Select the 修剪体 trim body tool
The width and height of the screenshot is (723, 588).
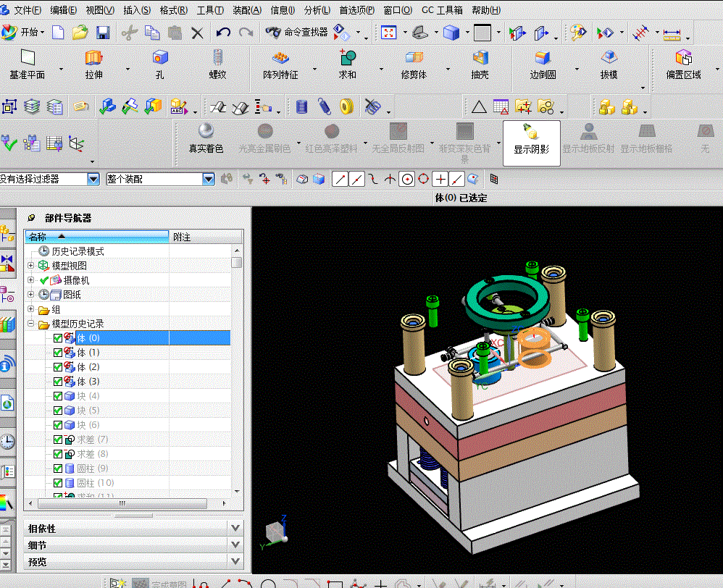(414, 64)
